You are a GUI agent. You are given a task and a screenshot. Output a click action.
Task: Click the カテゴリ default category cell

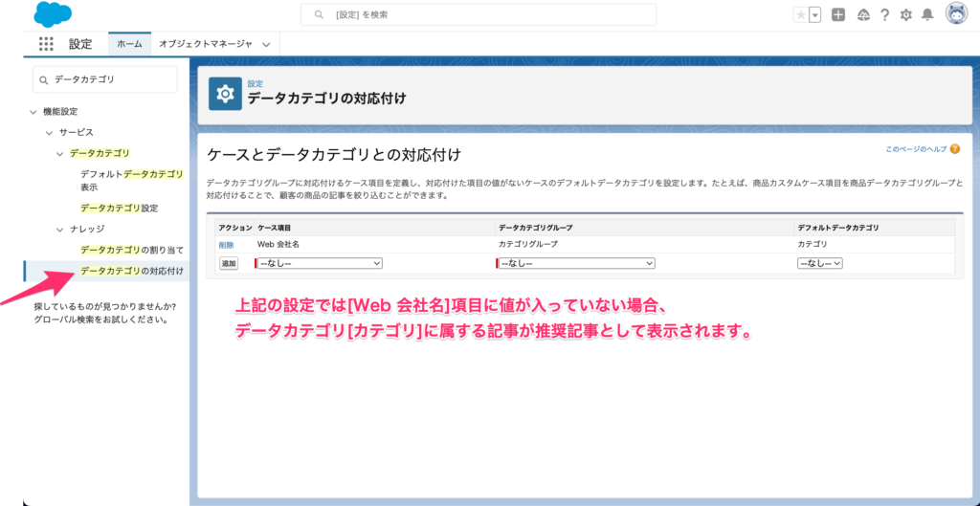coord(812,244)
